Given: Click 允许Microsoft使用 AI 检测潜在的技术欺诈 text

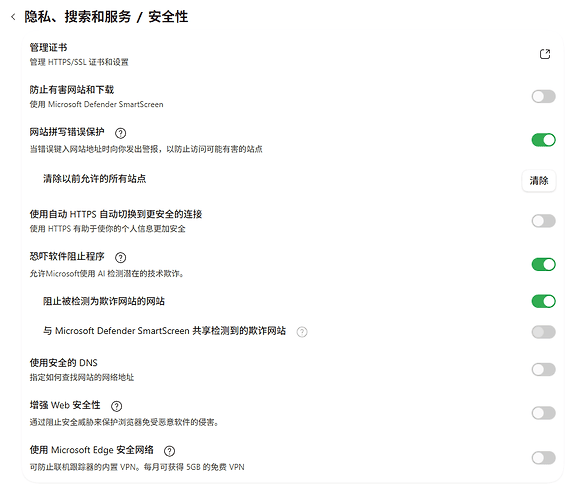Looking at the screenshot, I should pos(107,274).
